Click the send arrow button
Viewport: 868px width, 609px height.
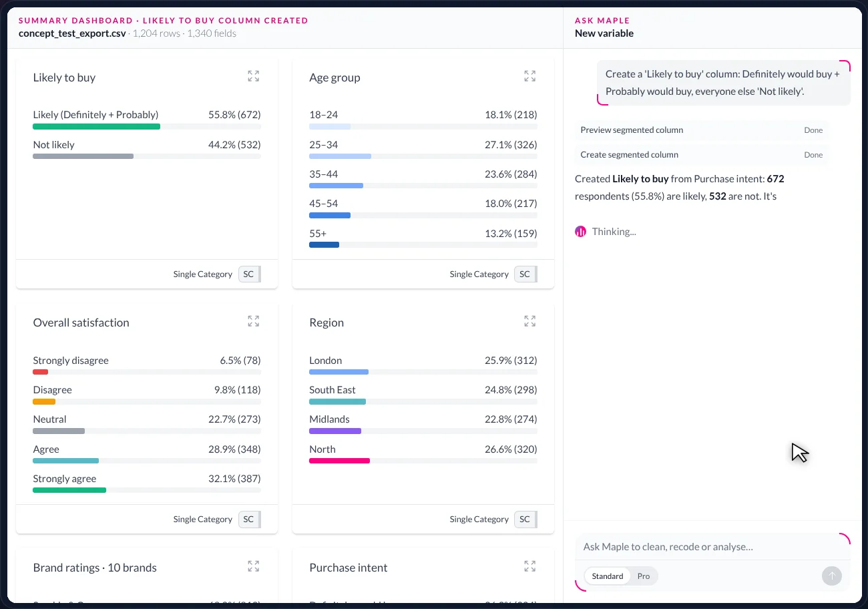tap(832, 576)
